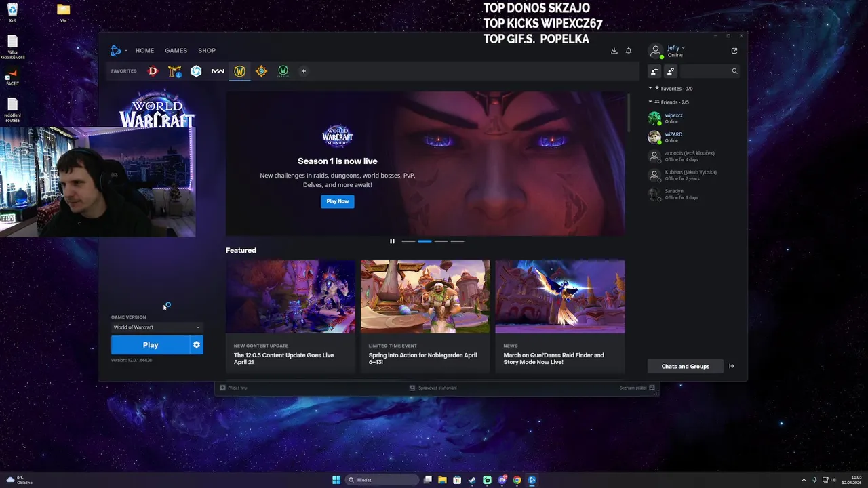Open the March on Quel'Danas news card
The image size is (868, 488).
pos(559,316)
